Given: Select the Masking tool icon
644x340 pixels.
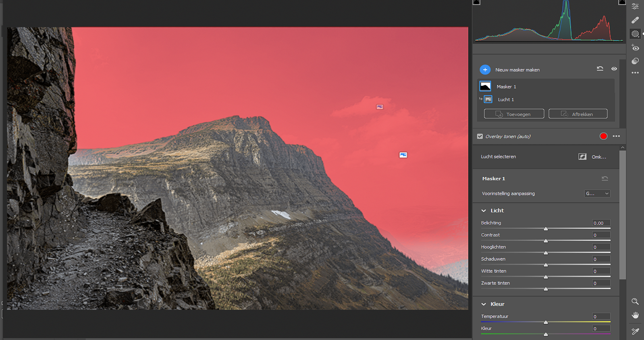Looking at the screenshot, I should pos(635,34).
